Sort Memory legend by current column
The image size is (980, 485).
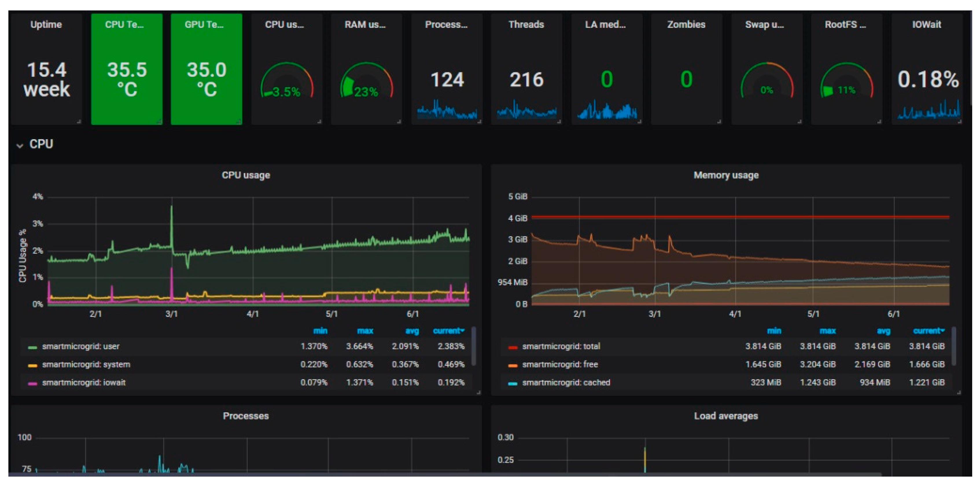(928, 331)
